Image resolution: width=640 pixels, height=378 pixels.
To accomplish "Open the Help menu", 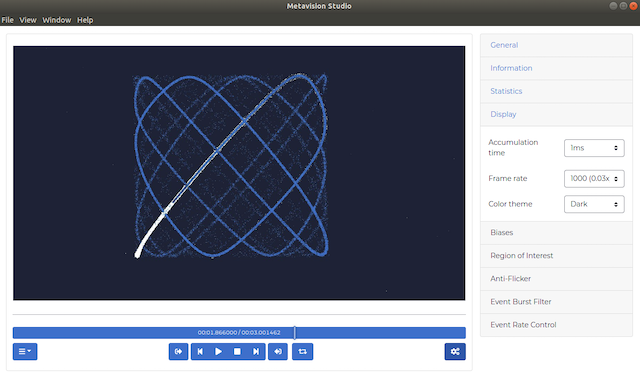I will pos(85,20).
